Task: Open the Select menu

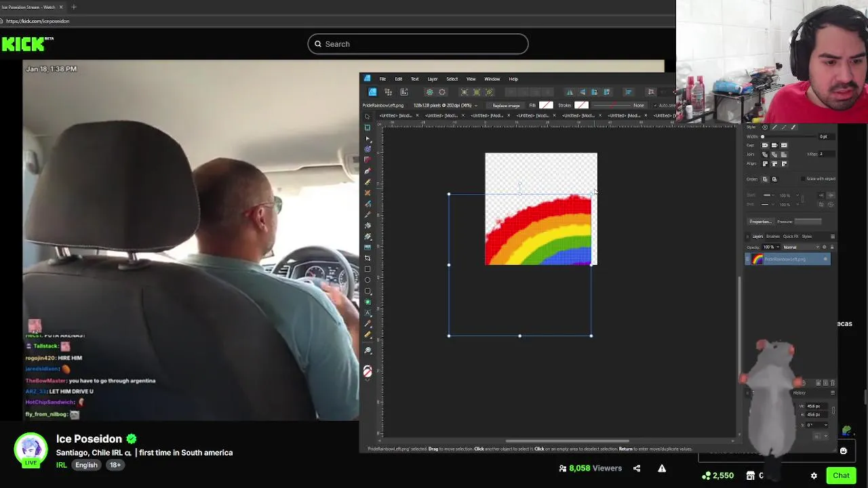Action: pyautogui.click(x=452, y=79)
